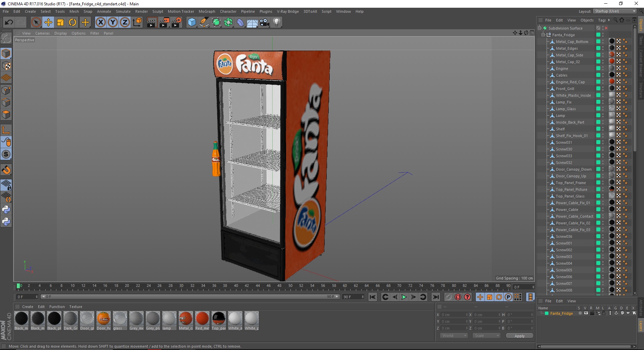Open the Layout dropdown Startup (User)
The width and height of the screenshot is (644, 350).
point(615,11)
